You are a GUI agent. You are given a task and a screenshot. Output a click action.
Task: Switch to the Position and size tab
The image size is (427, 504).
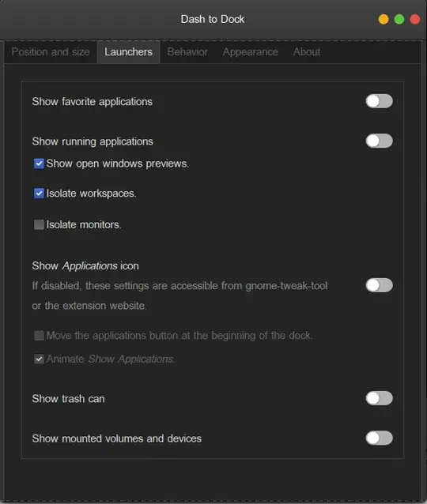(x=51, y=52)
